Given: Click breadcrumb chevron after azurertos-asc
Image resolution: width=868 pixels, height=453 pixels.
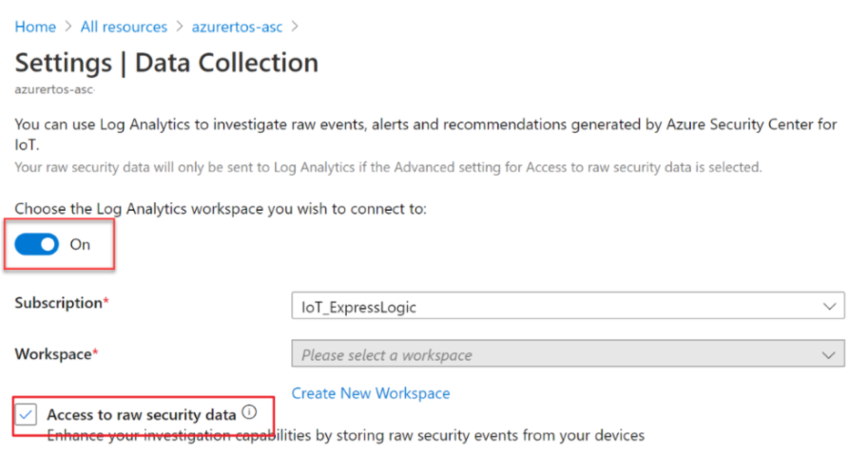Looking at the screenshot, I should tap(295, 27).
